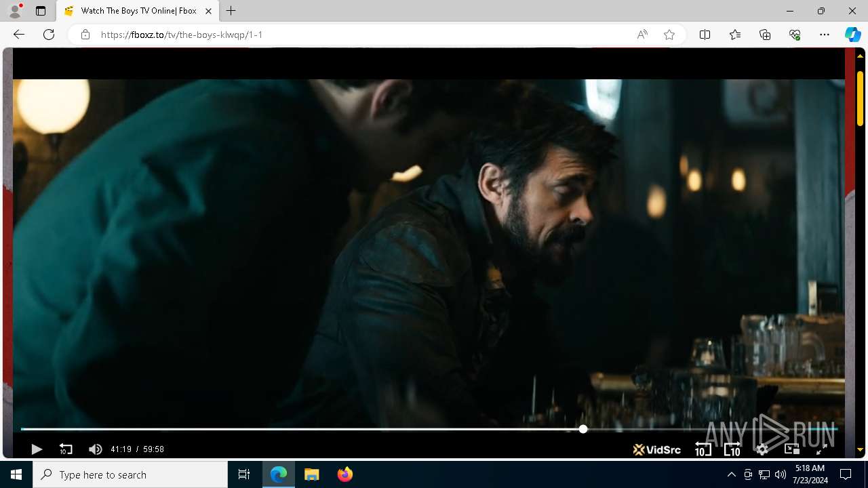Viewport: 868px width, 488px height.
Task: Open Browser essentials
Action: 795,35
